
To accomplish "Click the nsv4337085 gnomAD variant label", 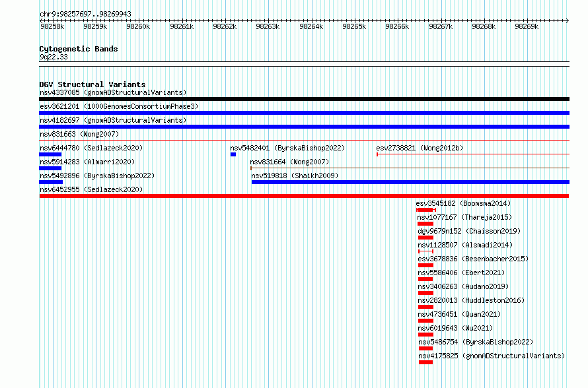I will pyautogui.click(x=113, y=92).
